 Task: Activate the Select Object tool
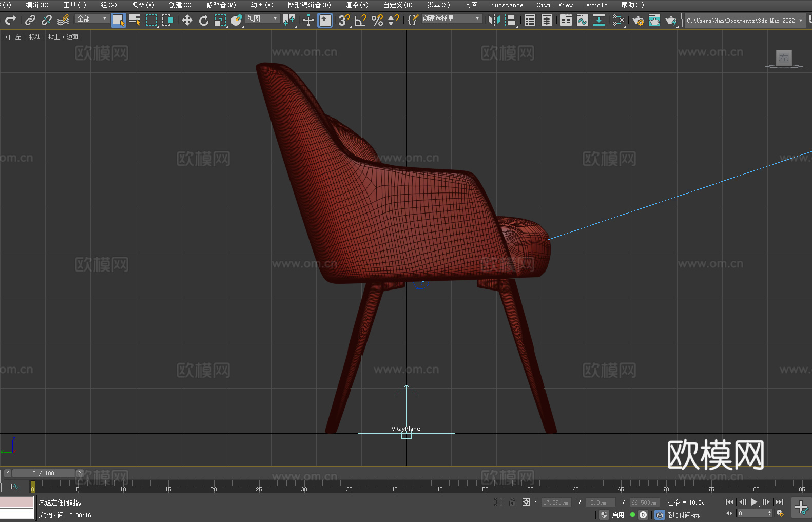coord(119,21)
